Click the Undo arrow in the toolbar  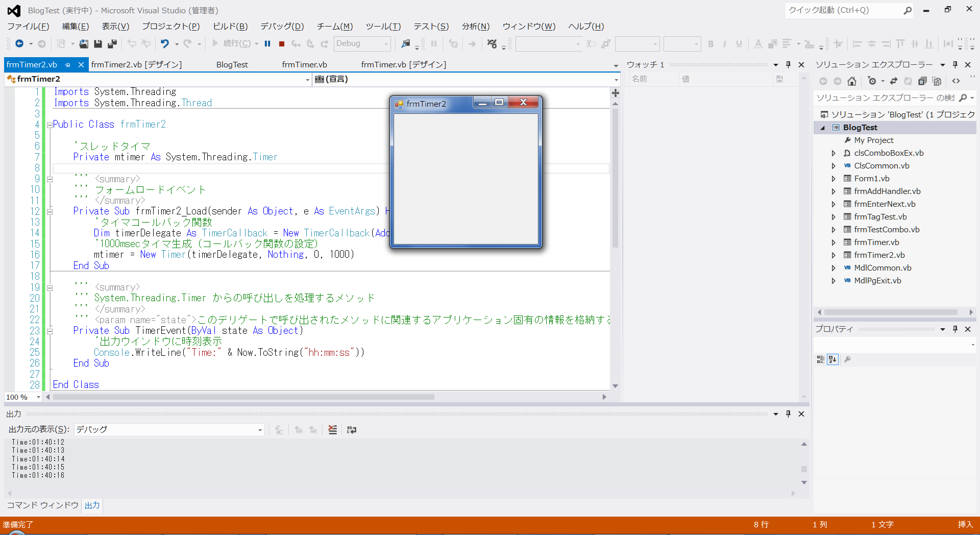click(x=164, y=44)
